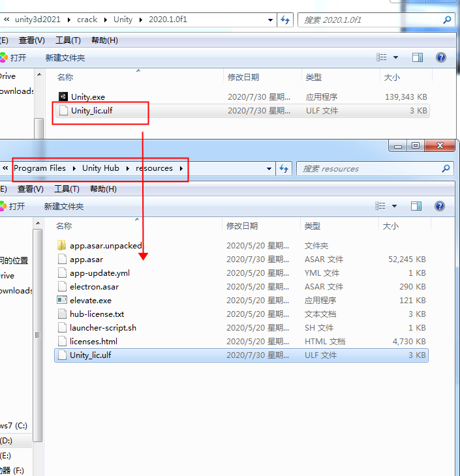The width and height of the screenshot is (460, 476).
Task: Click the Unity.exe application icon
Action: coord(63,97)
